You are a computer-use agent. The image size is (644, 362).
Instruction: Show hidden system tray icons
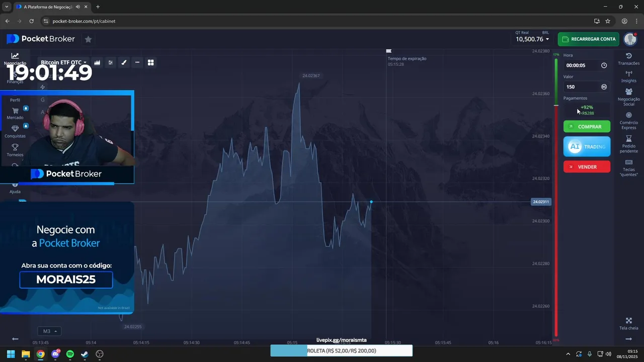[568, 354]
